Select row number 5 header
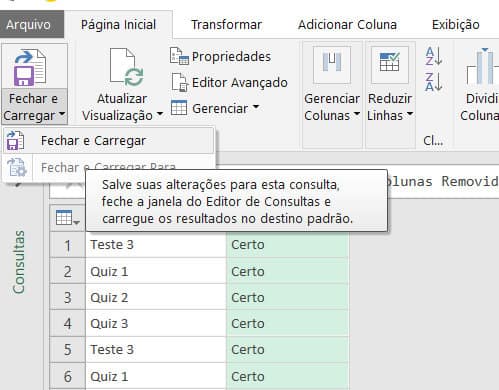The height and width of the screenshot is (390, 499). pyautogui.click(x=68, y=350)
